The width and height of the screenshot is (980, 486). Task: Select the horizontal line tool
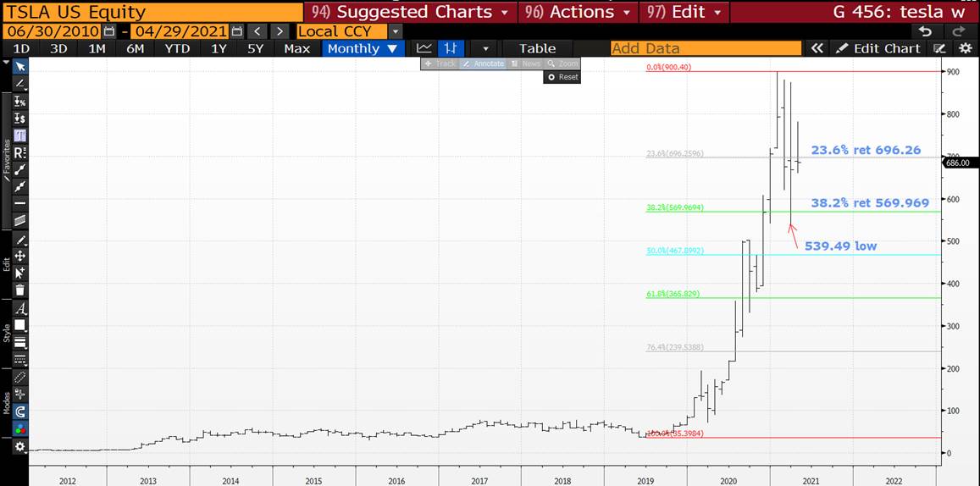[x=20, y=202]
